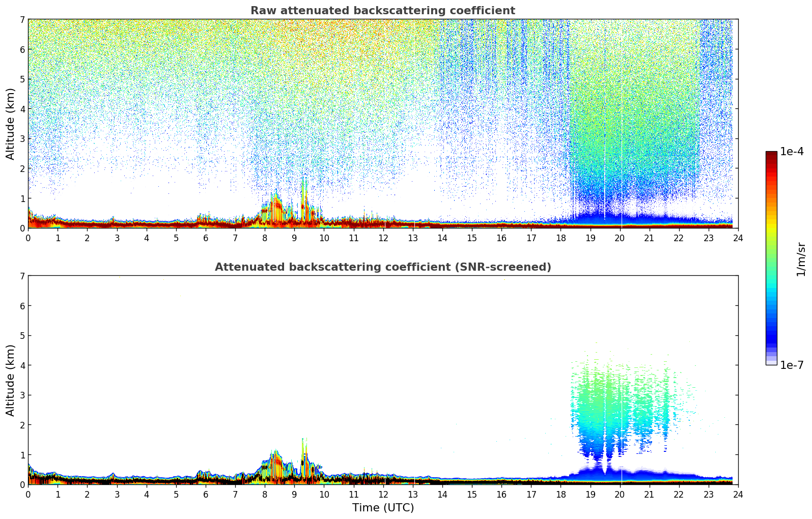Click the 'Time (UTC)' axis label
Viewport: 812px width, 519px height.
pyautogui.click(x=383, y=508)
